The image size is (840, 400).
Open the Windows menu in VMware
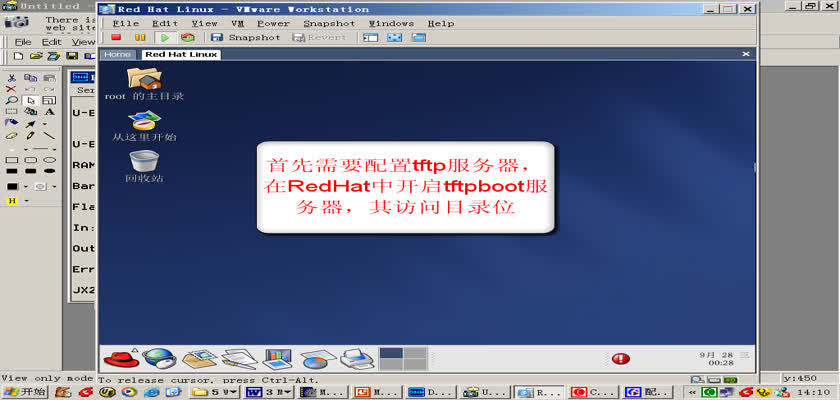391,24
